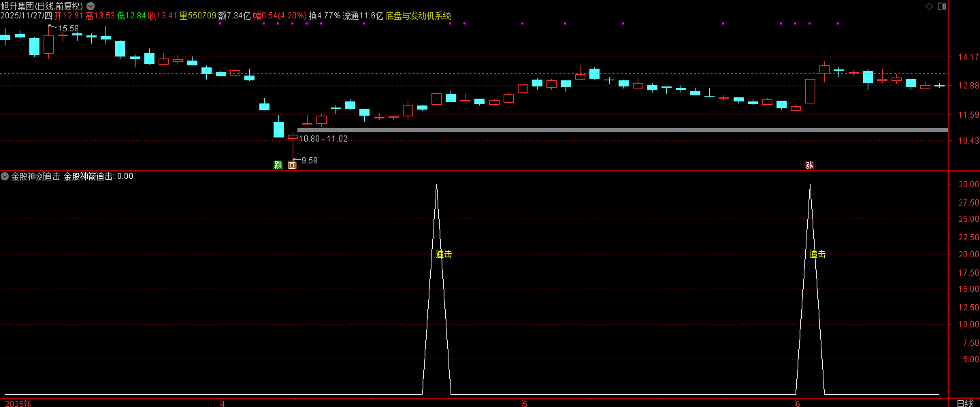
Task: Click the 开12.91 opening price value
Action: point(69,16)
